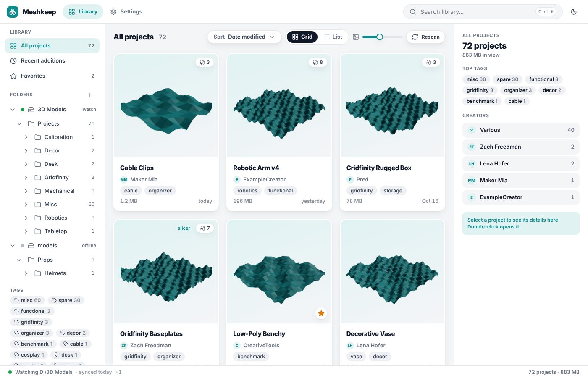The image size is (588, 378).
Task: Toggle the gridfinity 3 sidebar tag filter
Action: [x=31, y=322]
